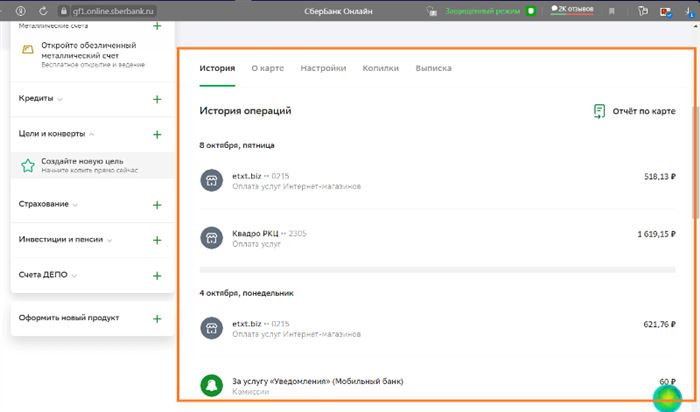The width and height of the screenshot is (700, 412).
Task: Open the downloads icon in browser toolbar
Action: click(x=689, y=12)
